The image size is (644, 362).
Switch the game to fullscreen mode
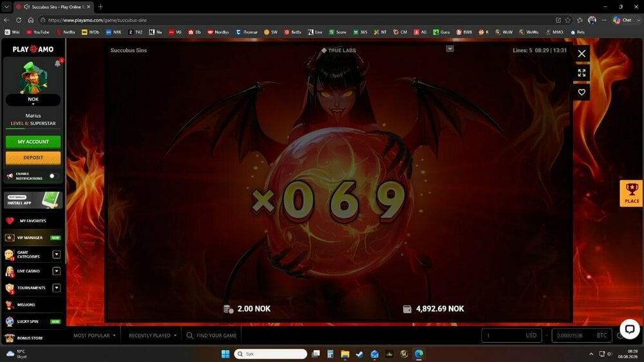pos(582,73)
